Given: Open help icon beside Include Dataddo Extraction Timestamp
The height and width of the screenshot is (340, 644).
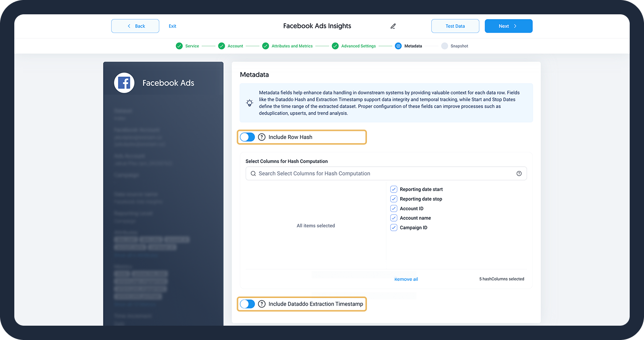Looking at the screenshot, I should coord(262,304).
